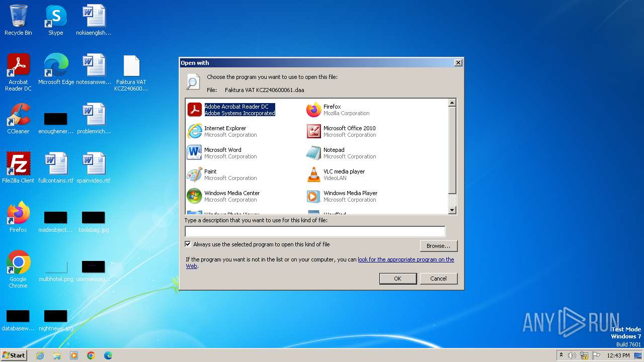Choose VLC media player in the list

point(336,174)
